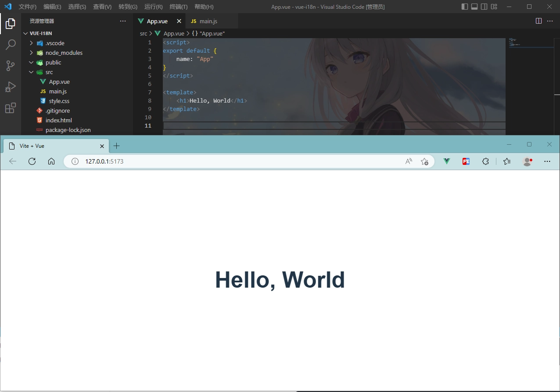This screenshot has width=560, height=392.
Task: Place cursor on editor line 11
Action: click(x=334, y=125)
